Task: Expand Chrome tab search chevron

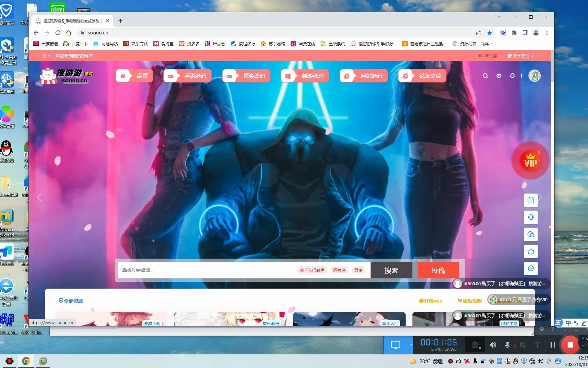Action: click(500, 17)
